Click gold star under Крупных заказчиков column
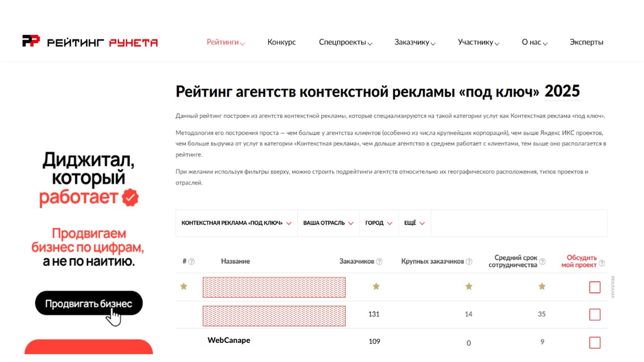The height and width of the screenshot is (362, 644). [469, 287]
